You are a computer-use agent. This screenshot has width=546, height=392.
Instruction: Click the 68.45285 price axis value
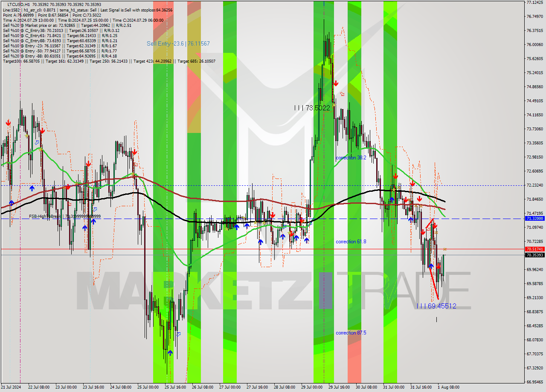[x=534, y=326]
